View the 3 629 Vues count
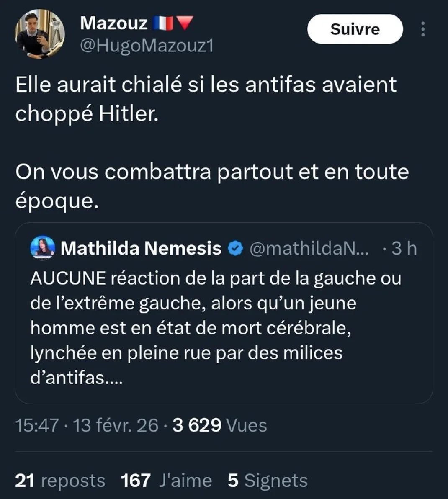 pos(219,425)
